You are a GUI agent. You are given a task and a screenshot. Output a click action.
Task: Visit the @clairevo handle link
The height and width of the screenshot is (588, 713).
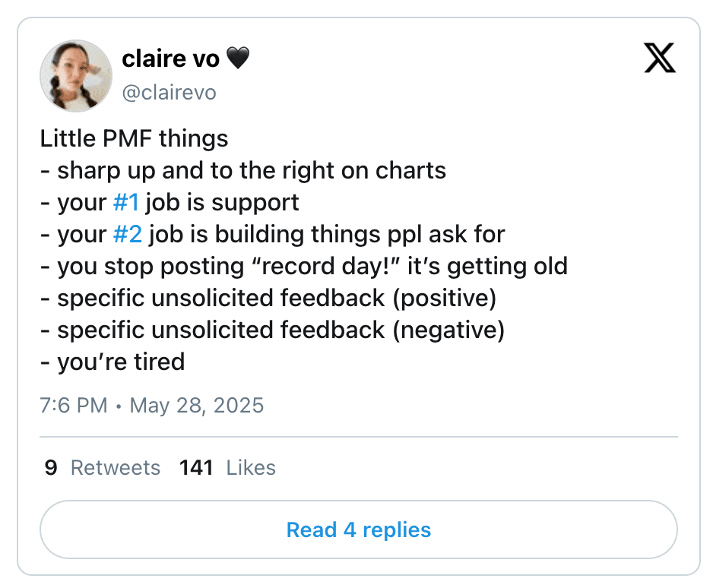click(x=169, y=93)
